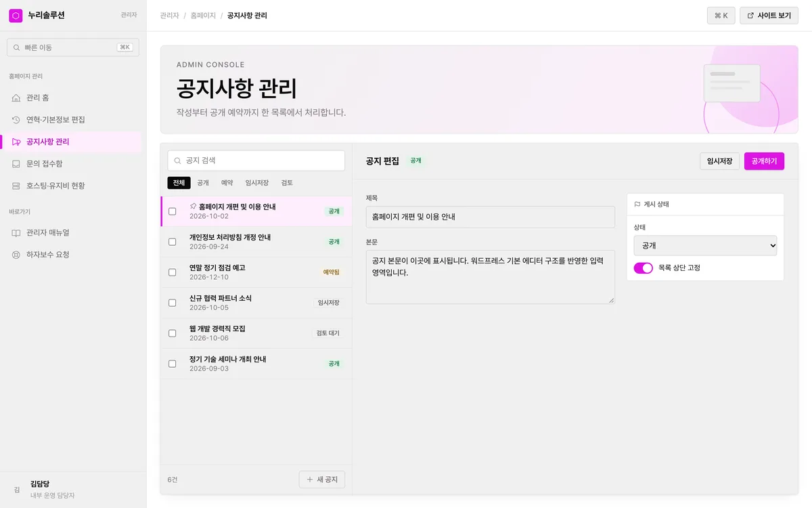Click the 김 user avatar
The width and height of the screenshot is (812, 508).
click(17, 490)
